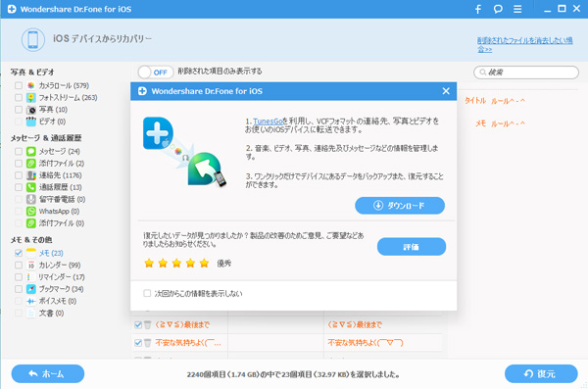The width and height of the screenshot is (588, 389).
Task: Click the 連絡先 (1176) contacts icon
Action: tap(31, 175)
